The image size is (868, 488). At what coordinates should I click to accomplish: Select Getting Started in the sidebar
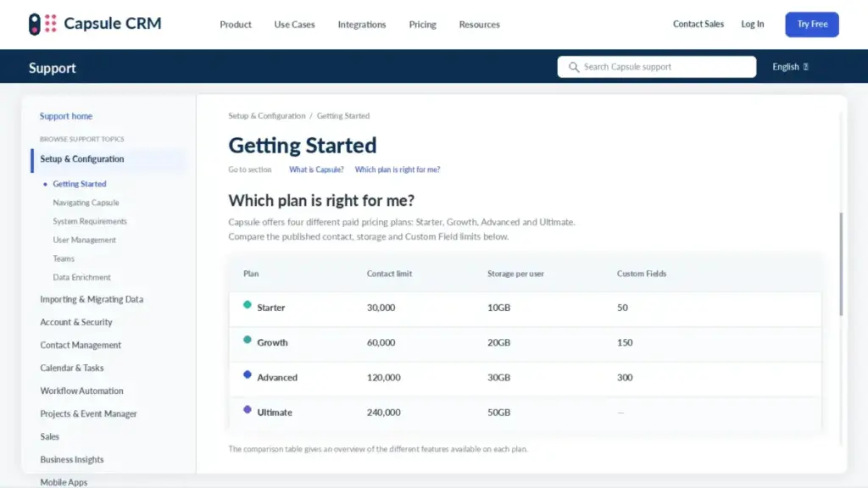coord(79,184)
